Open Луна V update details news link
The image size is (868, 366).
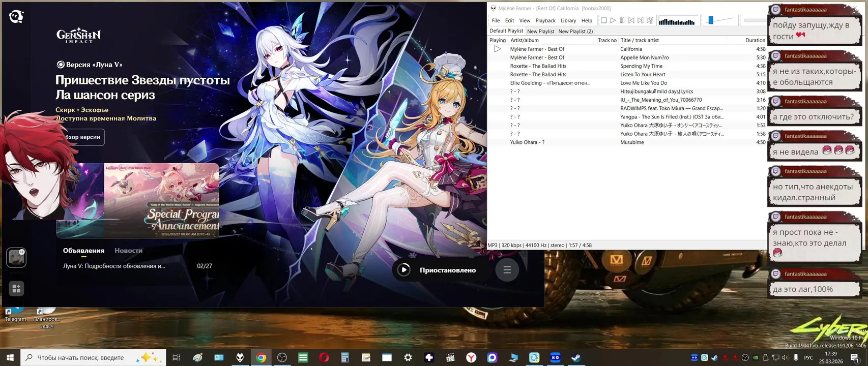[114, 266]
